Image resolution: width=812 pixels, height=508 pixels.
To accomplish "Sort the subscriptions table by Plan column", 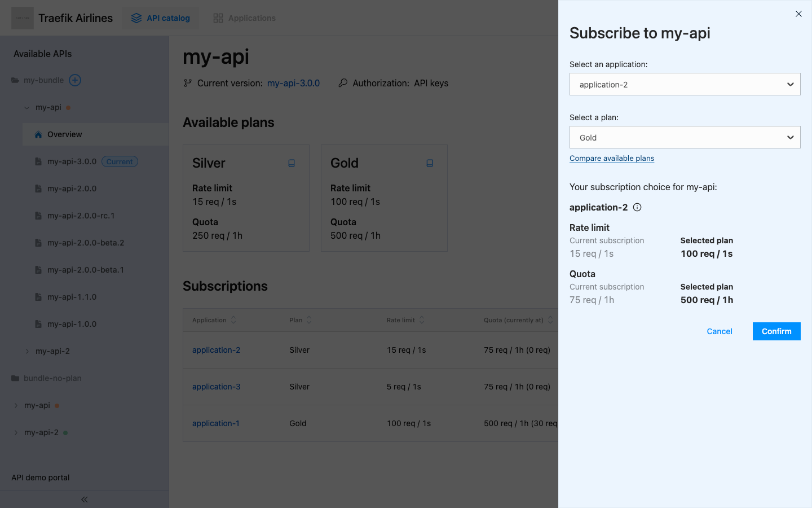I will [300, 319].
